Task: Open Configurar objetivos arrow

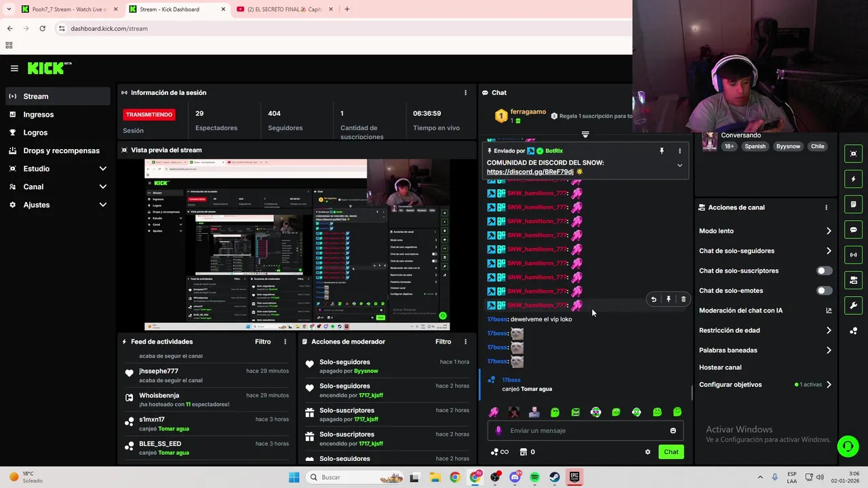Action: click(x=829, y=385)
